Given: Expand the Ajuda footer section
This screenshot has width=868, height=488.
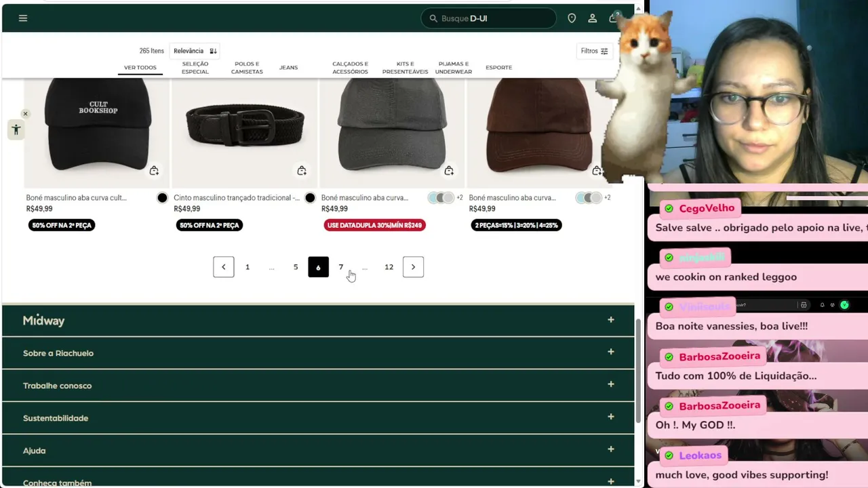Looking at the screenshot, I should [318, 450].
